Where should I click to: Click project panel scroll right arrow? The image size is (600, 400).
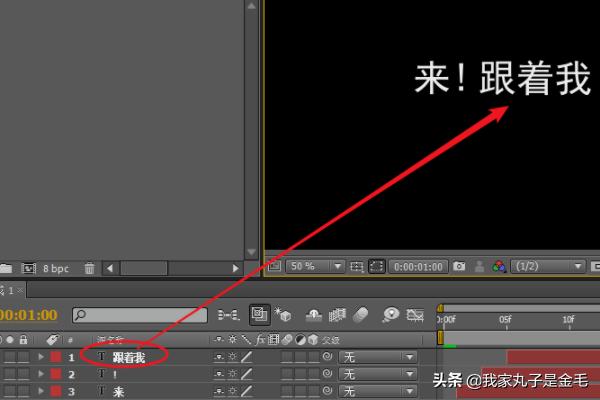point(235,268)
